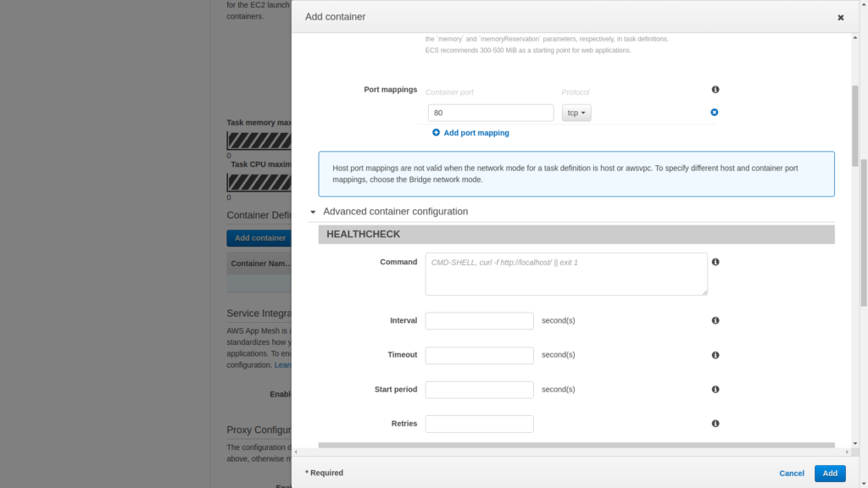868x488 pixels.
Task: Remove the port 80 mapping
Action: pyautogui.click(x=714, y=113)
